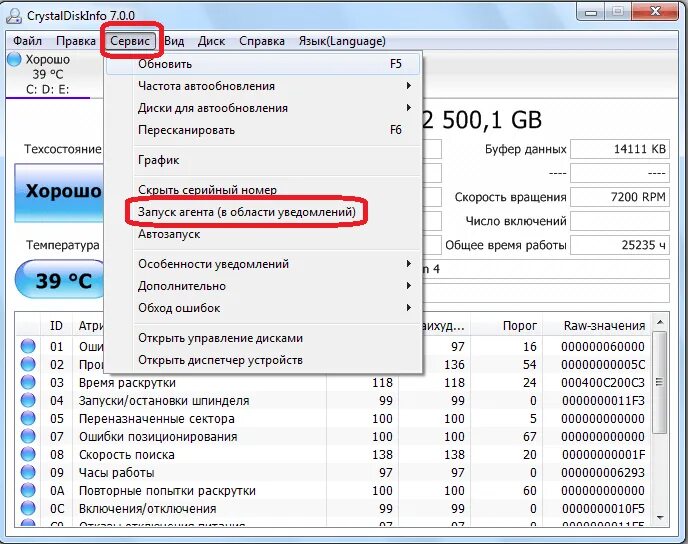
Task: Expand the Диски для автообновления submenu
Action: (x=263, y=108)
